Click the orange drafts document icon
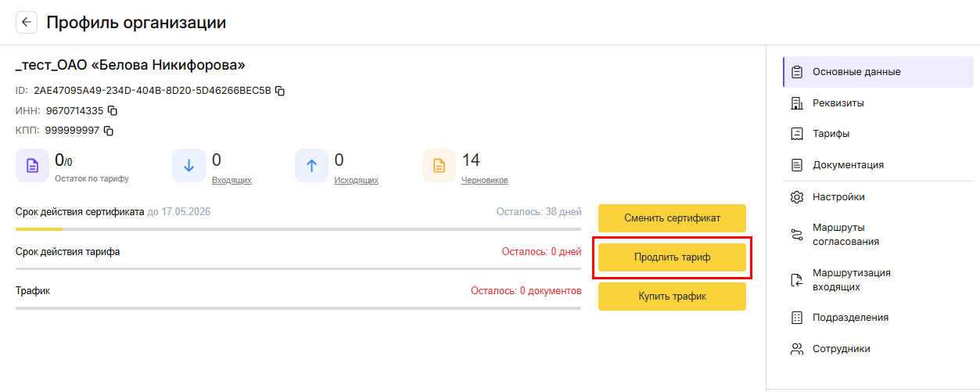 [439, 166]
